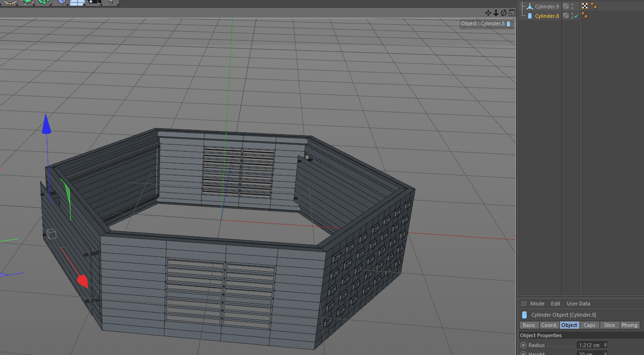This screenshot has width=644, height=355.
Task: Switch to the Slice tab
Action: coord(609,325)
